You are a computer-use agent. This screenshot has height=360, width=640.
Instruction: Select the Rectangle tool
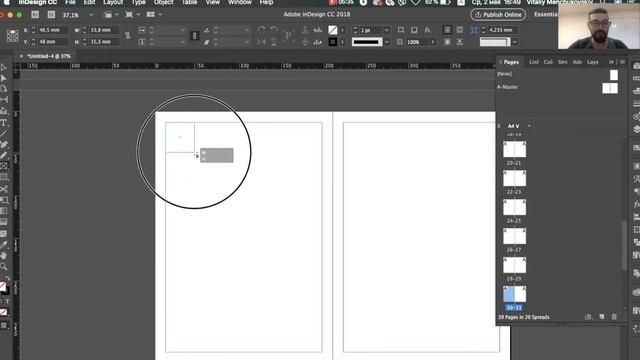pyautogui.click(x=4, y=178)
